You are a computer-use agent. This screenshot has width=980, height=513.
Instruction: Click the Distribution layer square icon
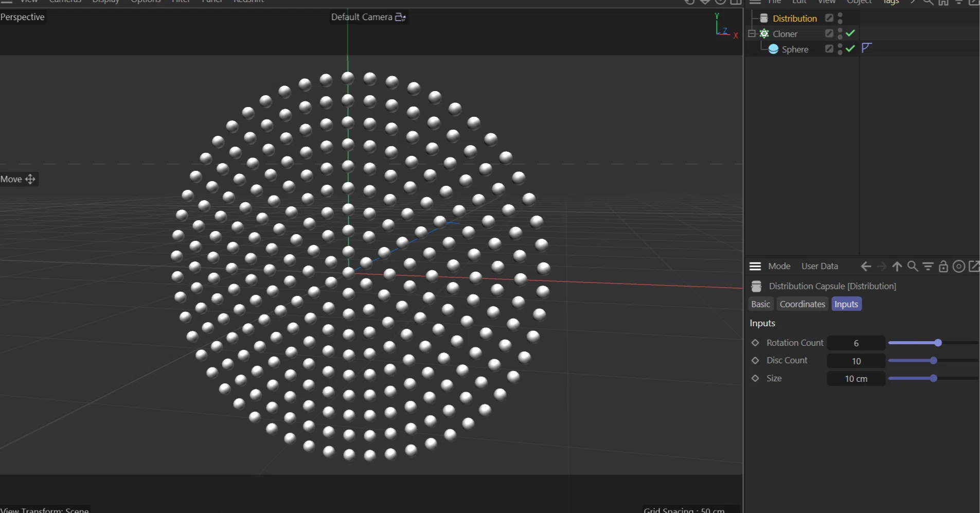[829, 18]
